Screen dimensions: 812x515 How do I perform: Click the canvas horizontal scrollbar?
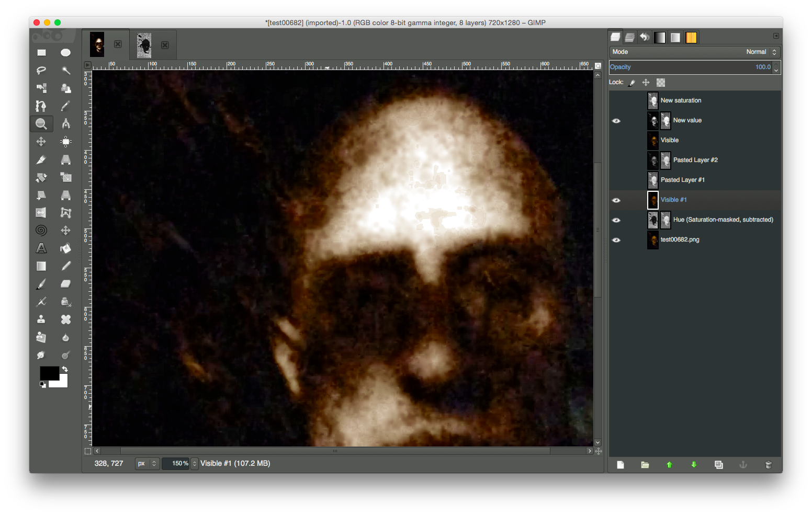coord(335,451)
